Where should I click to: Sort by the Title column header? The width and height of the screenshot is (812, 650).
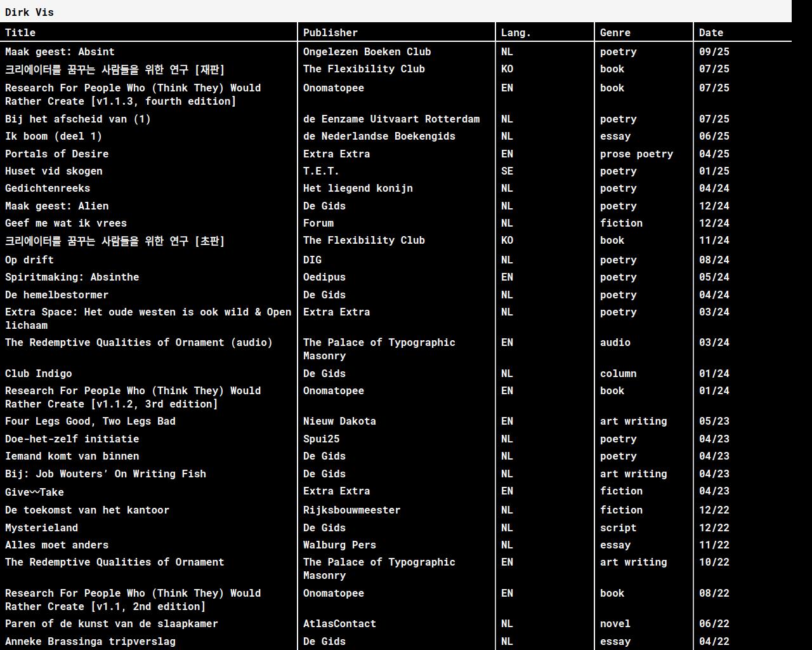(20, 32)
